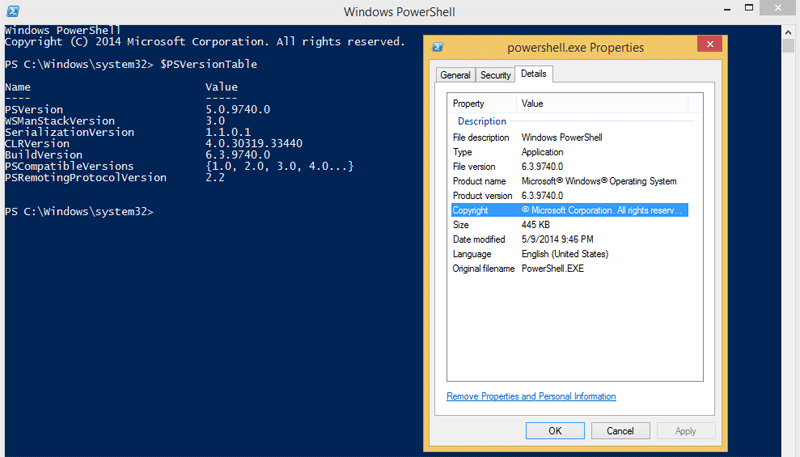The height and width of the screenshot is (457, 800).
Task: Select the Product name row
Action: pyautogui.click(x=569, y=181)
